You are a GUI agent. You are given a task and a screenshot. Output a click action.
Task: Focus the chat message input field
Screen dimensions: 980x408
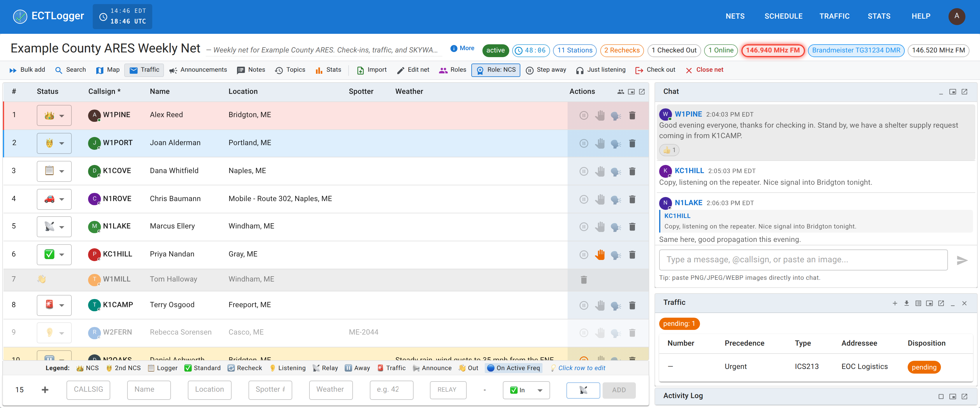pyautogui.click(x=803, y=260)
